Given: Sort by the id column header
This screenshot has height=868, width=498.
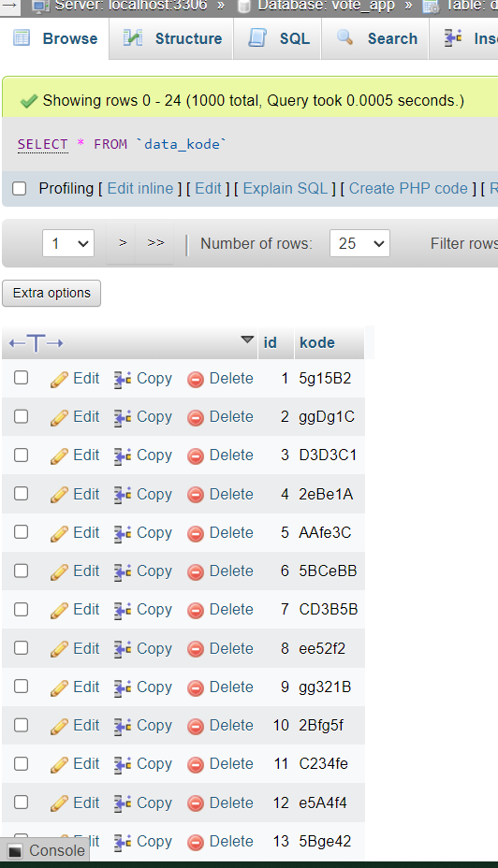Looking at the screenshot, I should pyautogui.click(x=271, y=343).
